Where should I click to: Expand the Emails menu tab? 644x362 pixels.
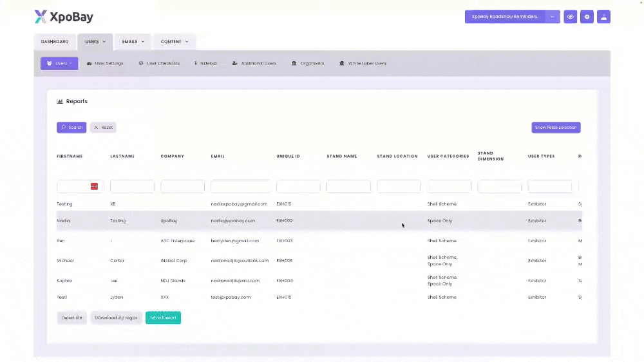[x=133, y=42]
